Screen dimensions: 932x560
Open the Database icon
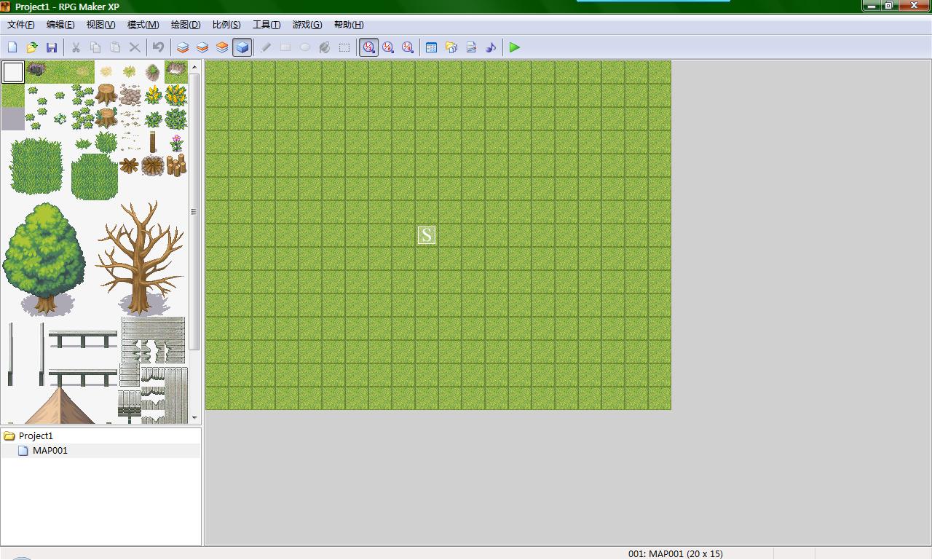click(x=431, y=47)
